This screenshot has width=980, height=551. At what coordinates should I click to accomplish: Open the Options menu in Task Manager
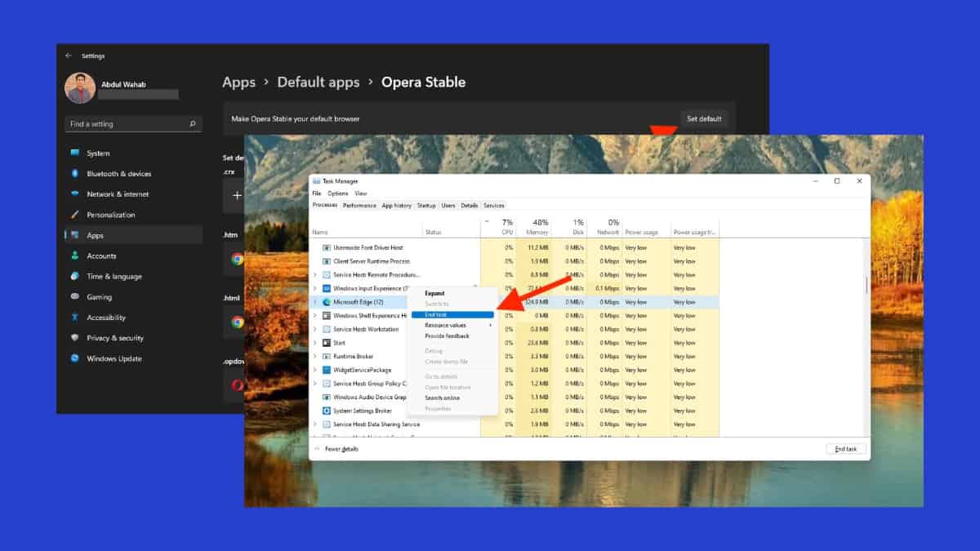pyautogui.click(x=337, y=193)
